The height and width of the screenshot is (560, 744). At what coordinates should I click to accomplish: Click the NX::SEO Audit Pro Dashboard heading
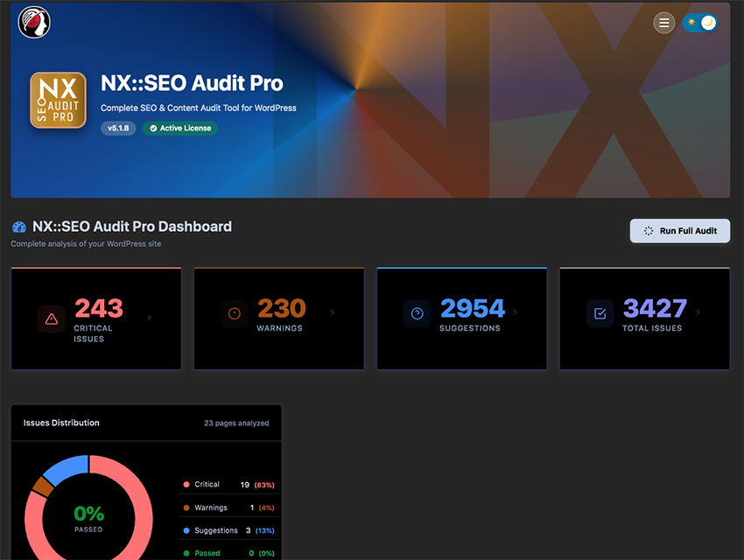pos(132,226)
